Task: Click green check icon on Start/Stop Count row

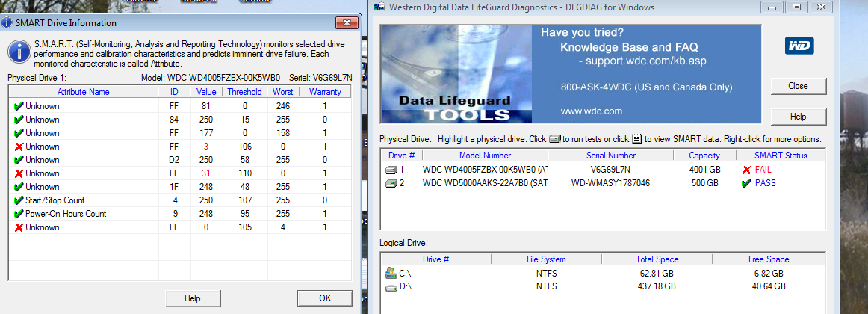Action: click(19, 200)
